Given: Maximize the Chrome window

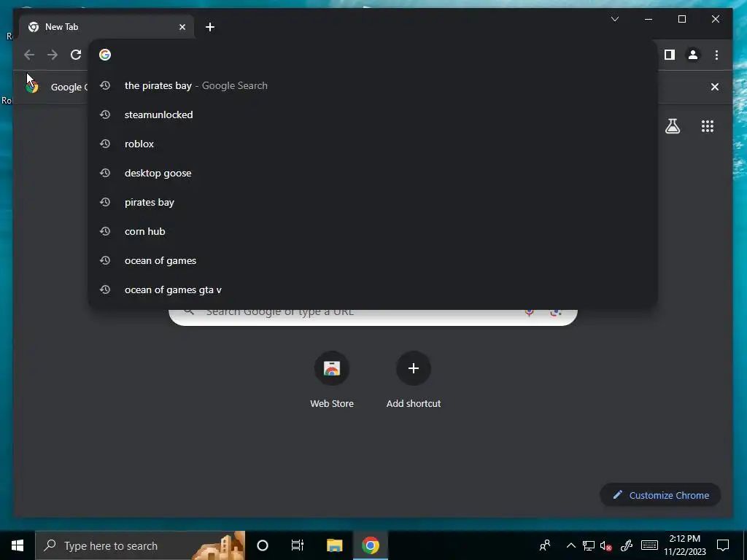Looking at the screenshot, I should pyautogui.click(x=682, y=19).
